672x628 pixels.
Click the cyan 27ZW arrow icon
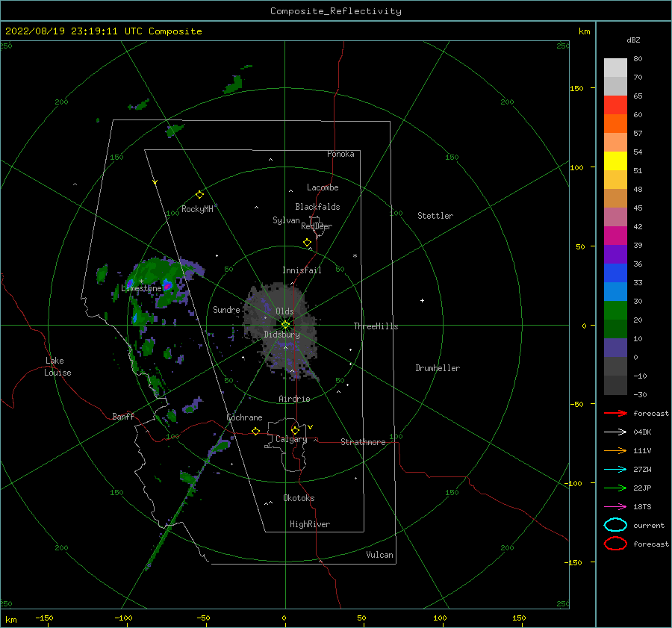pos(615,470)
